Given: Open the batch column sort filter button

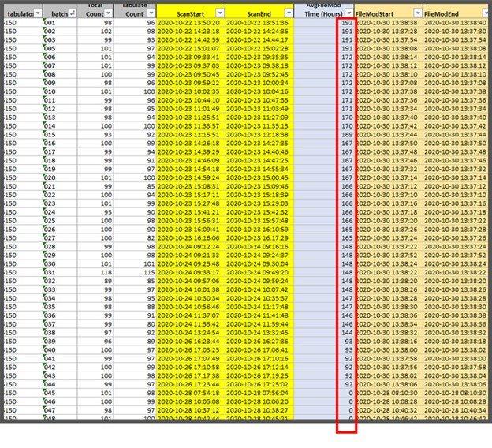Looking at the screenshot, I should pos(73,13).
